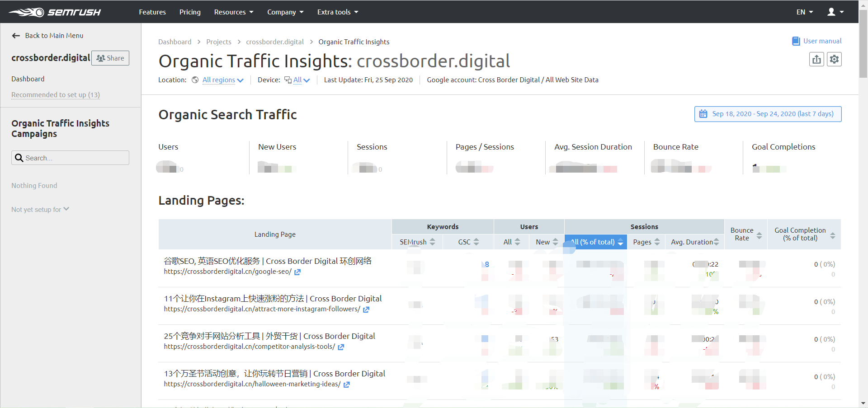Expand the All regions location dropdown

[222, 80]
